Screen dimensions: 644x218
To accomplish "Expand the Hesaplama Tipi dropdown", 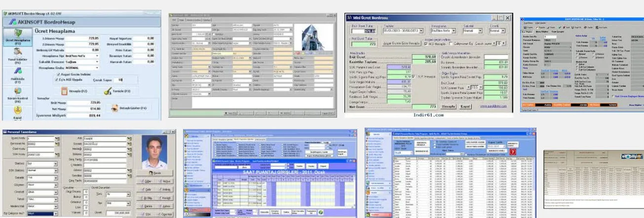I will (x=97, y=57).
